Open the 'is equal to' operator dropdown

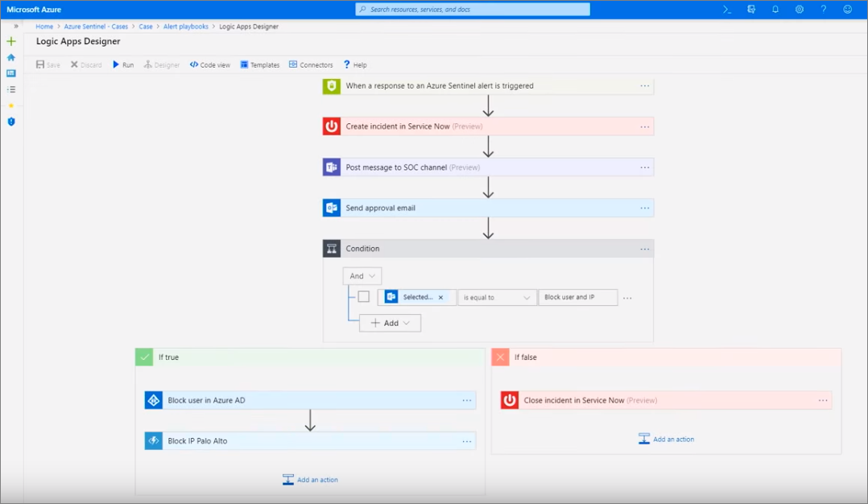tap(497, 298)
